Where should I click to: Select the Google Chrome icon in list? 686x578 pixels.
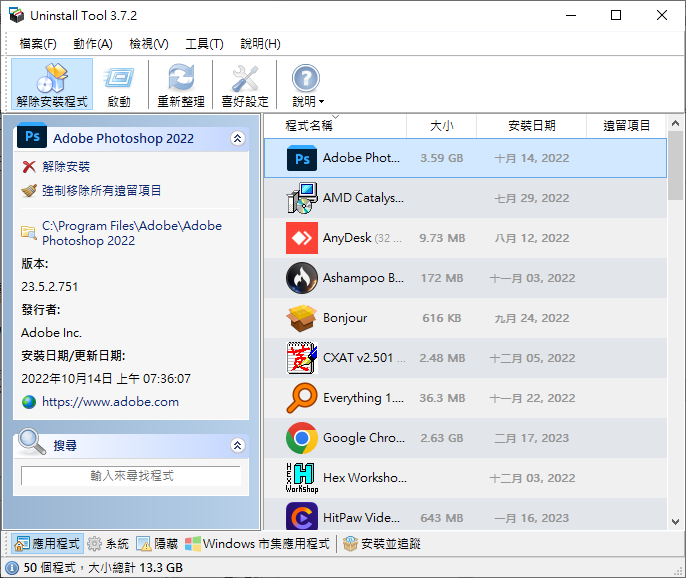(302, 438)
